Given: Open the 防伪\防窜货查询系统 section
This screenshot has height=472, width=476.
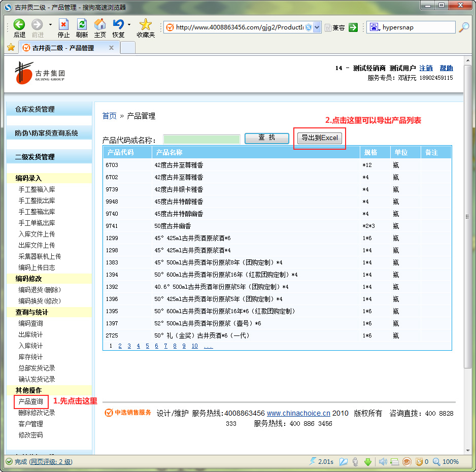Looking at the screenshot, I should [x=49, y=133].
